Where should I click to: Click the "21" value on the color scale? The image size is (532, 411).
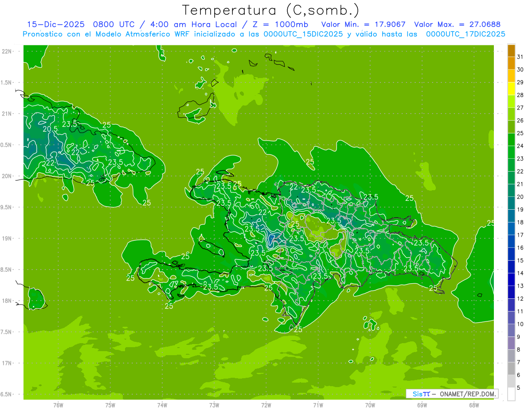[520, 184]
